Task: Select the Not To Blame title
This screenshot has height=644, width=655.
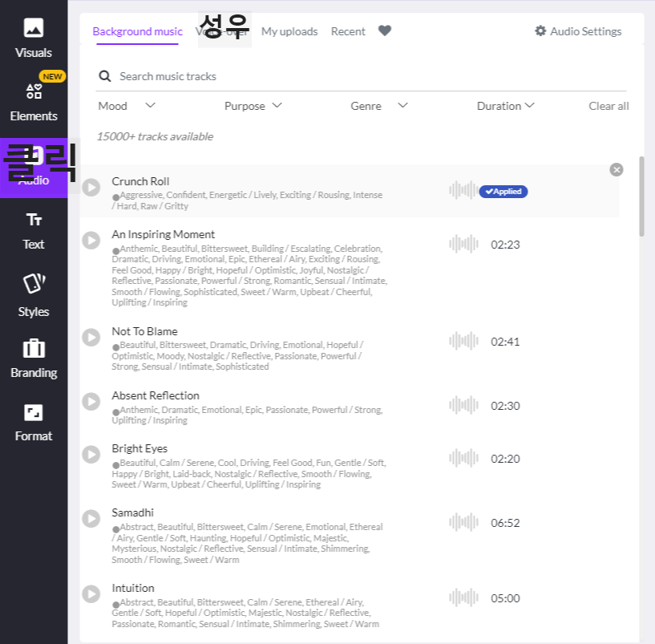Action: [144, 331]
